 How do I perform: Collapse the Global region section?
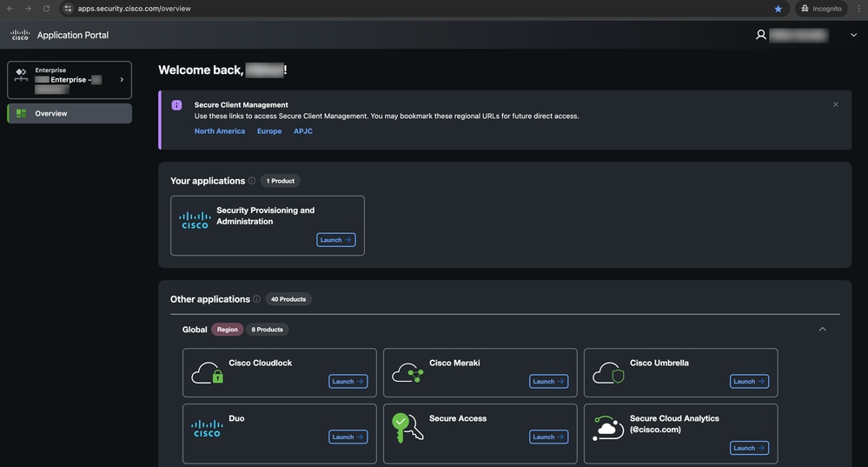(x=823, y=329)
